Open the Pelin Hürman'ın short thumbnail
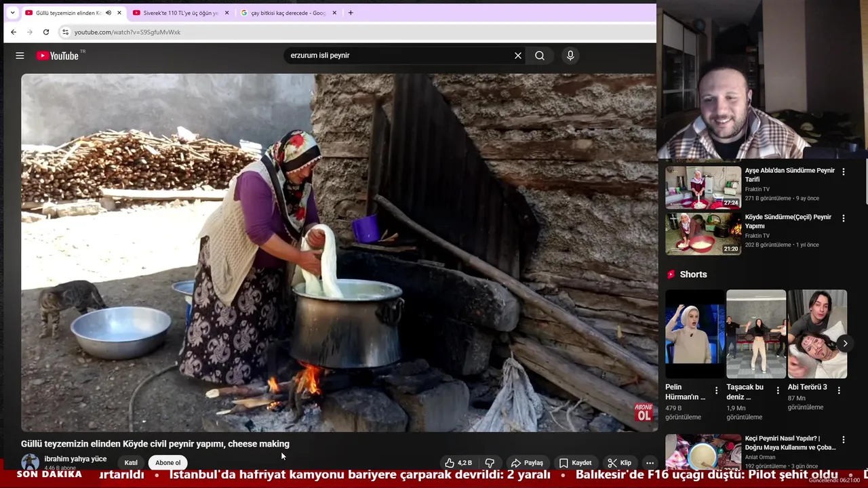Image resolution: width=868 pixels, height=488 pixels. [695, 334]
